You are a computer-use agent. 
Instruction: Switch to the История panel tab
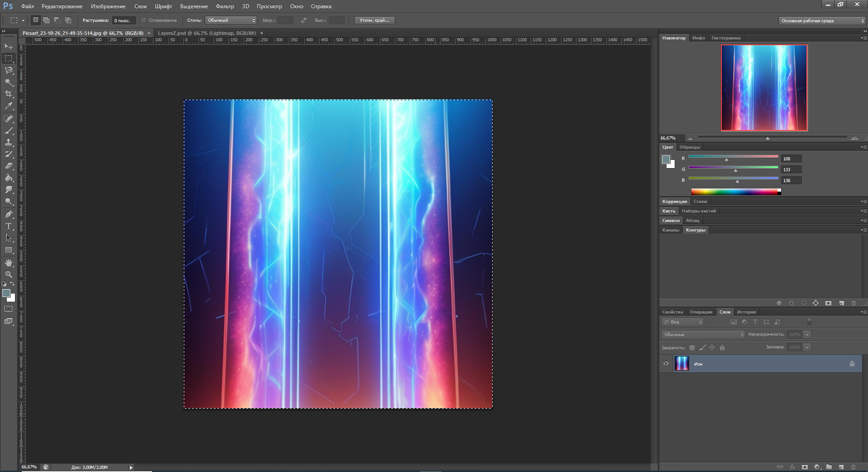[x=746, y=312]
